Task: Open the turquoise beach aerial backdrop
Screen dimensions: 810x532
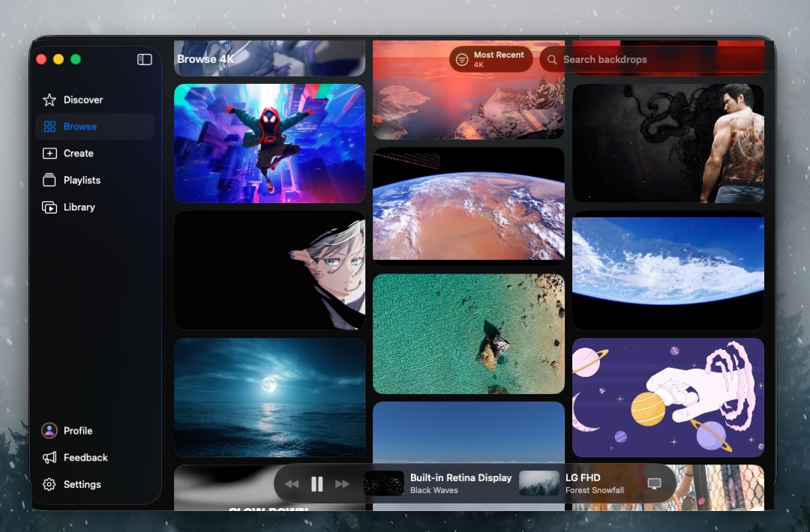Action: (x=469, y=334)
